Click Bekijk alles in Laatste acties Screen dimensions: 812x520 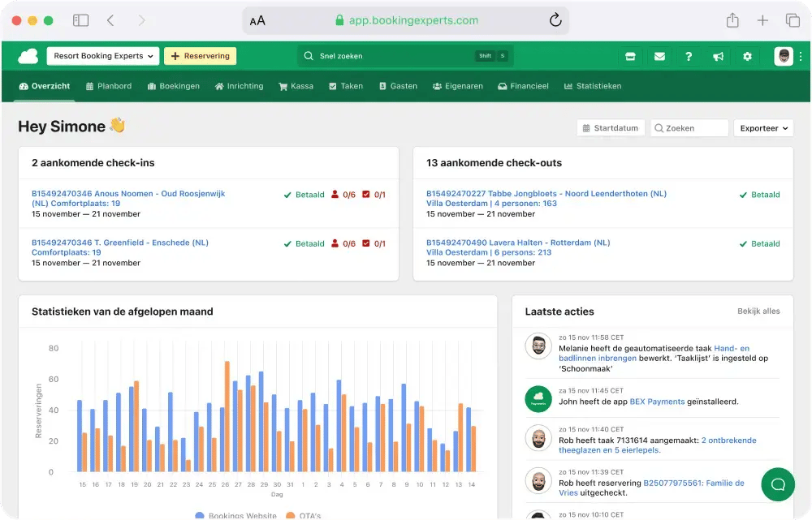tap(758, 312)
